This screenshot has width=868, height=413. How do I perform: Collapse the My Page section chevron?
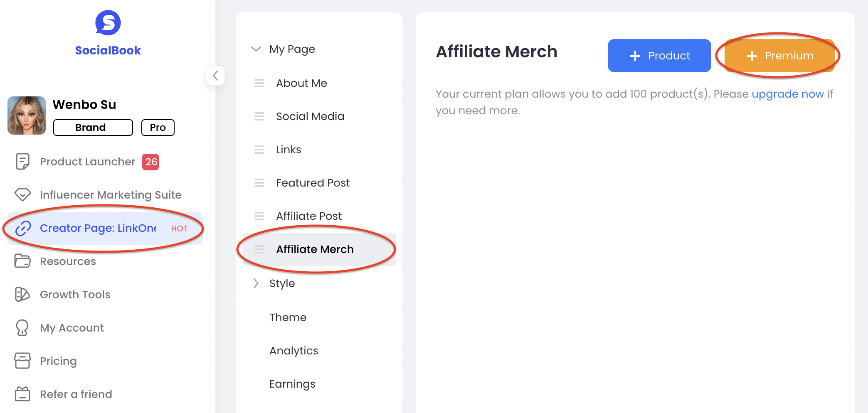click(256, 49)
